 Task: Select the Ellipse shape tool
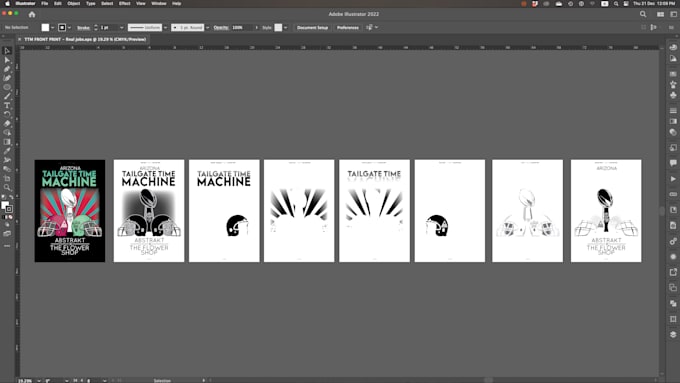pos(7,87)
